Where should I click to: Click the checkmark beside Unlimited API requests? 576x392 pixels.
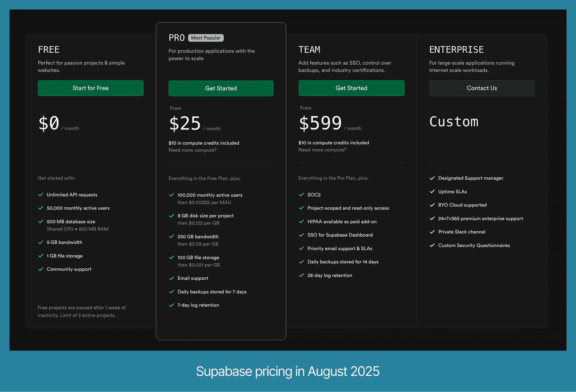pos(40,194)
